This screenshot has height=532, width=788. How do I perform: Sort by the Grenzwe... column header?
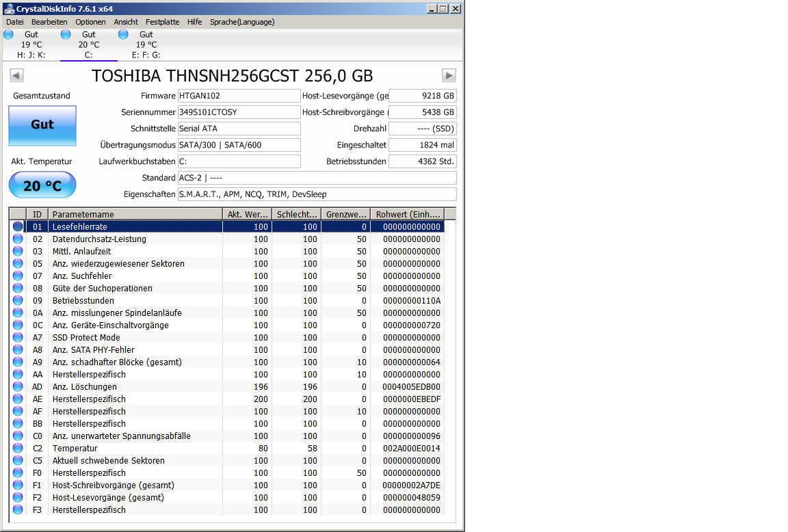[345, 214]
